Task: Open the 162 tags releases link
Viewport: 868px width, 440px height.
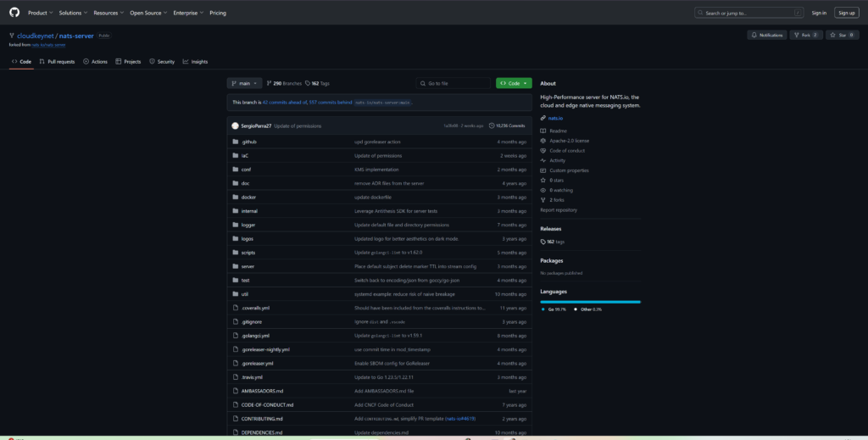Action: 553,242
